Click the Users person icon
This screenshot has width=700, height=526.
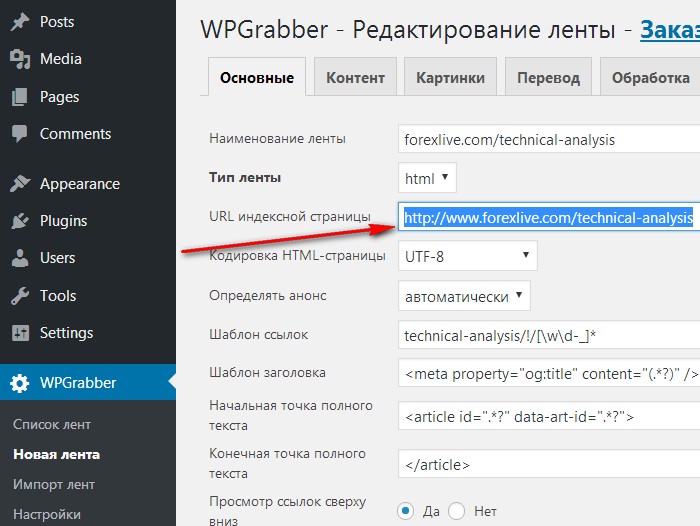[20, 258]
